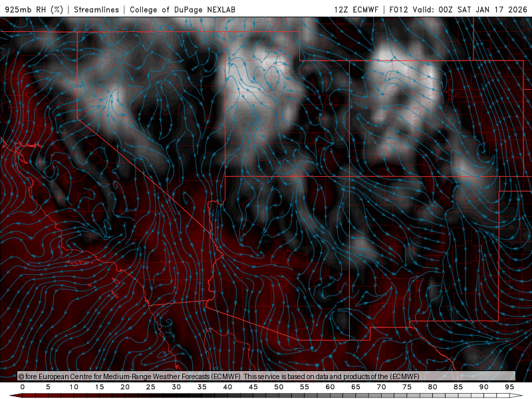The image size is (532, 399).
Task: Click the ECMWF copyright notice banner
Action: (x=267, y=376)
